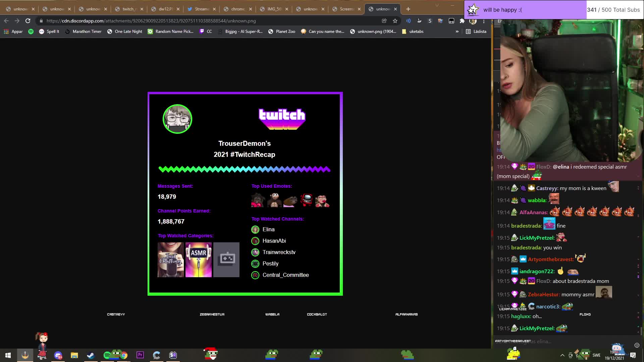Open the Apps shortcut in bookmarks bar

pyautogui.click(x=13, y=32)
